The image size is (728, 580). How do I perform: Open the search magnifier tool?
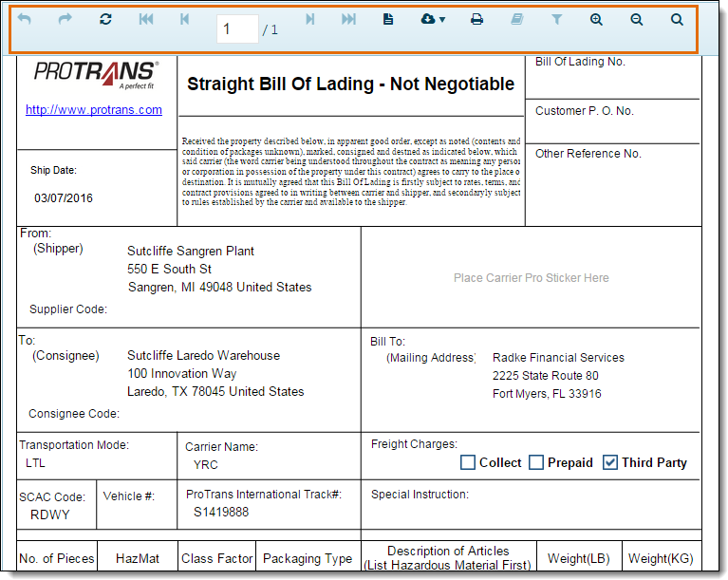pyautogui.click(x=677, y=19)
